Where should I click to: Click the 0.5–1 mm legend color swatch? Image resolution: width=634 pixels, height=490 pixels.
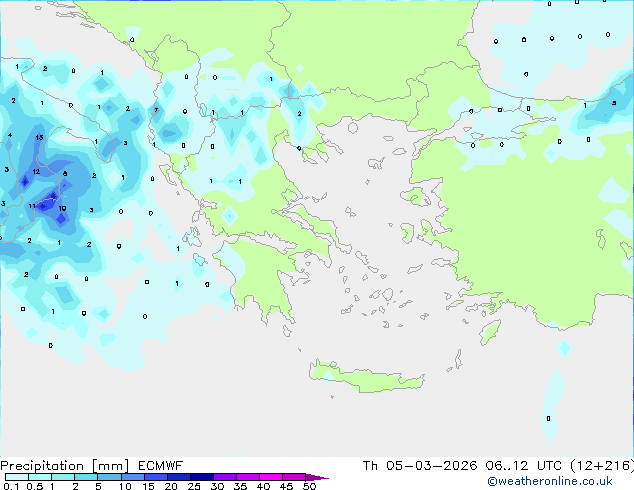[x=40, y=477]
